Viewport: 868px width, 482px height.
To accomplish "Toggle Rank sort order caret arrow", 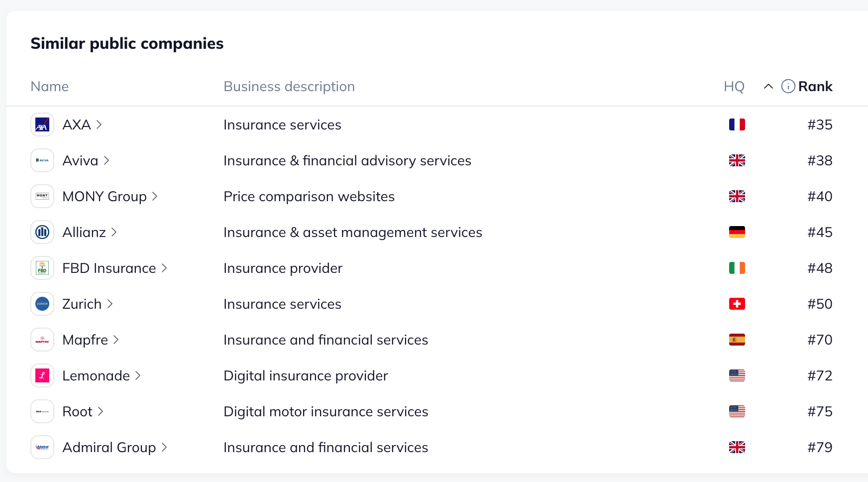I will pyautogui.click(x=768, y=86).
